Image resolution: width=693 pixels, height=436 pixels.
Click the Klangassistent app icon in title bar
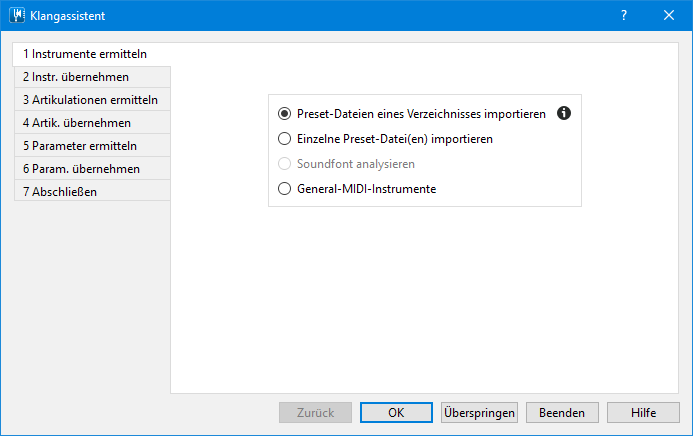pyautogui.click(x=17, y=15)
